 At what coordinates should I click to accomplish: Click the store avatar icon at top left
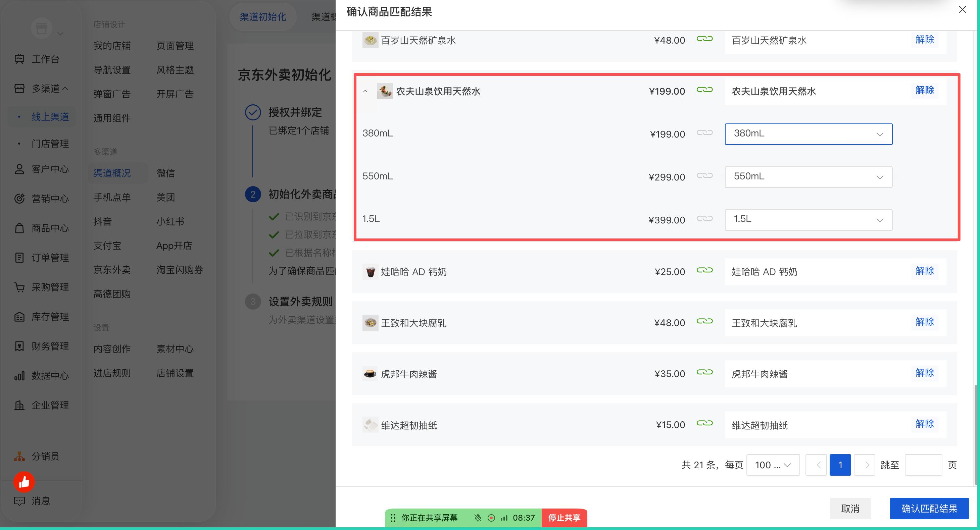41,28
